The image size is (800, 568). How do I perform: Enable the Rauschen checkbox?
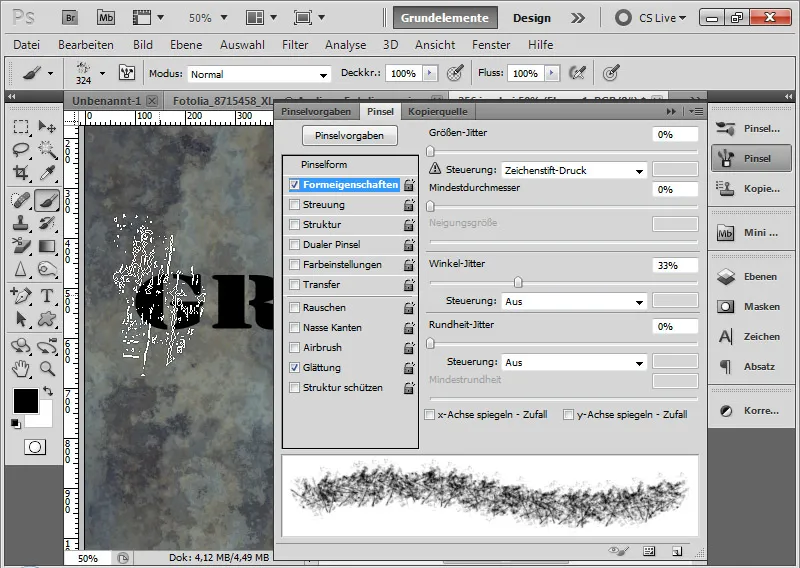tap(294, 308)
